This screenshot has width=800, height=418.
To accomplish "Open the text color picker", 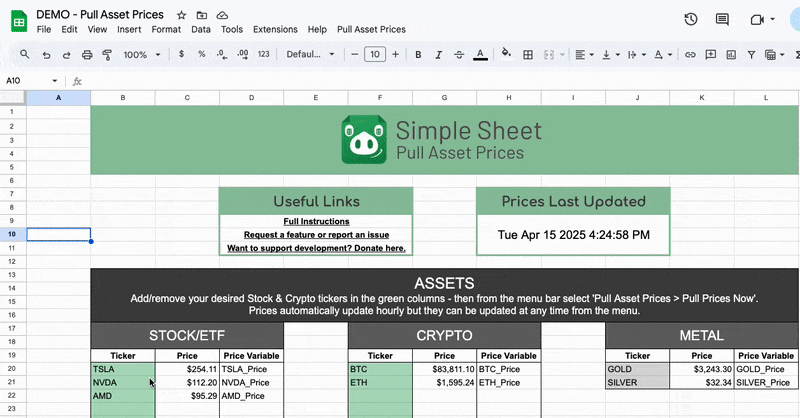I will coord(480,55).
